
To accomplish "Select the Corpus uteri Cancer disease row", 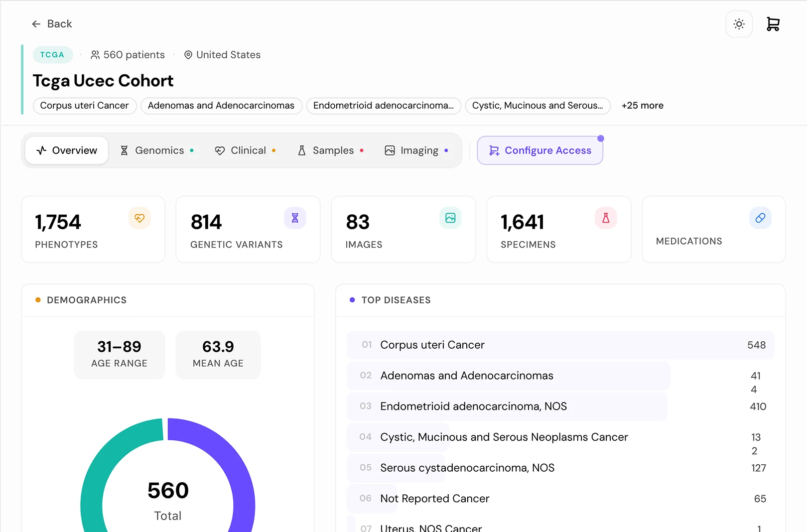I will tap(560, 345).
